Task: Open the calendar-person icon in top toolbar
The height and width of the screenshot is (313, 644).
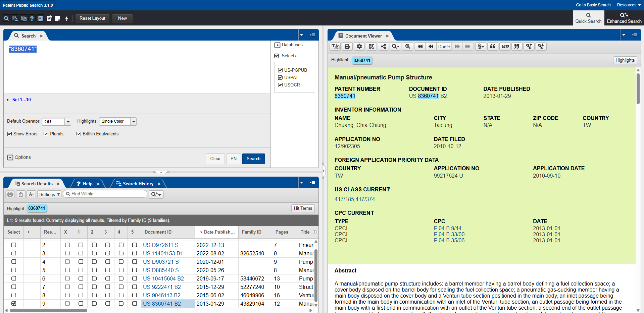Action: pos(15,18)
